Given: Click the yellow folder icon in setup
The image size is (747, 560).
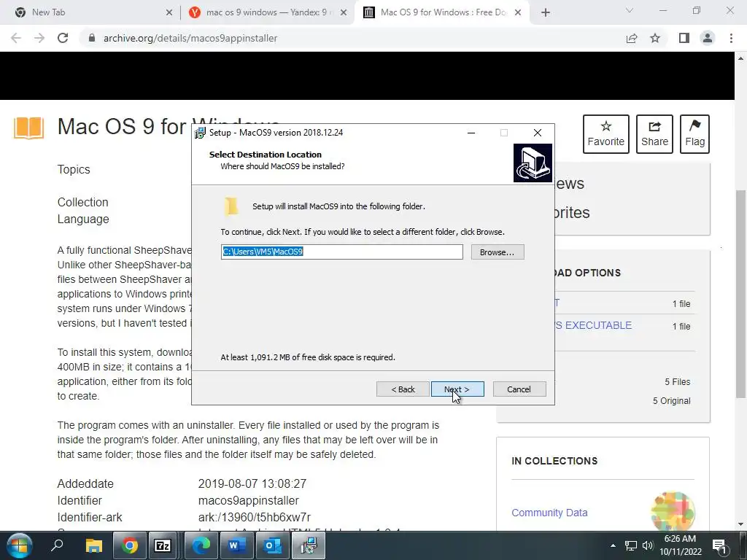Looking at the screenshot, I should 231,206.
